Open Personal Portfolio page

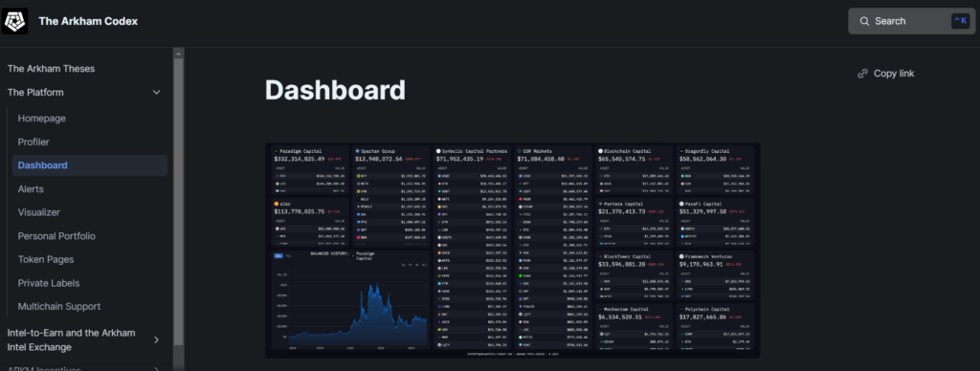tap(56, 236)
